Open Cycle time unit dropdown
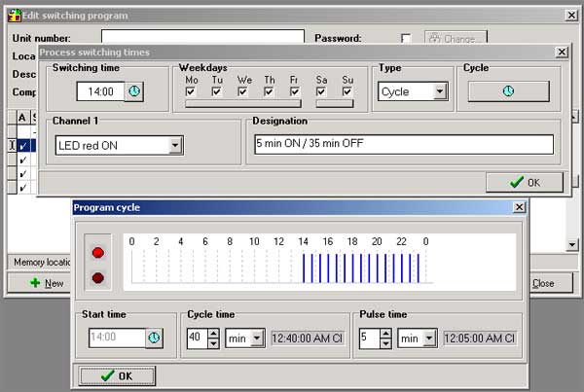This screenshot has width=584, height=392. click(x=257, y=339)
